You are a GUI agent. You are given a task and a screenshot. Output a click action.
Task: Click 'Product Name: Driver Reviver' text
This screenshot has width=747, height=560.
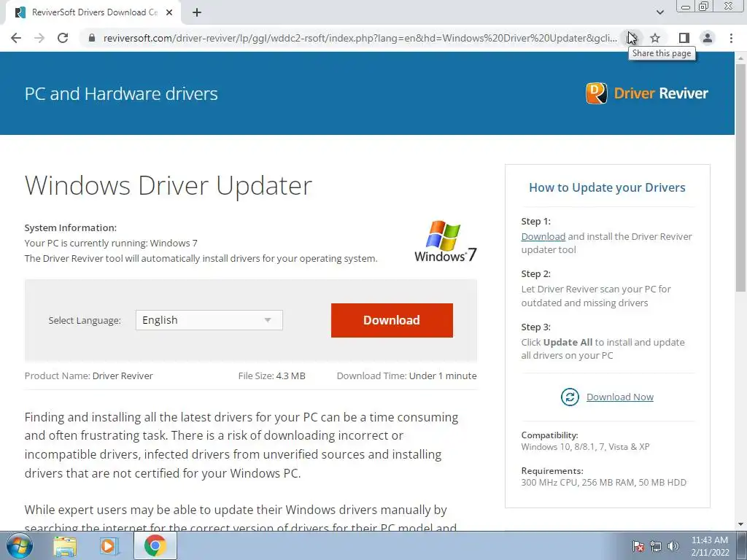(x=88, y=376)
